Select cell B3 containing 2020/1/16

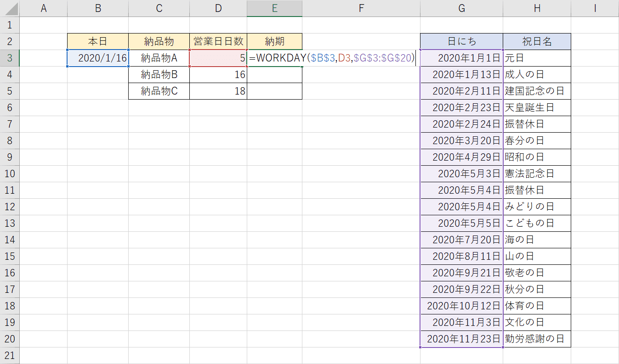point(98,58)
